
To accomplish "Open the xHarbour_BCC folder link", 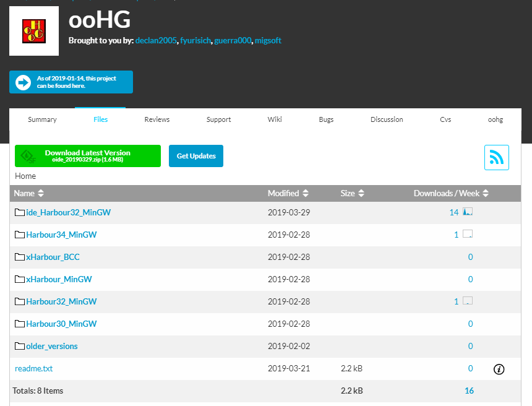I will tap(53, 257).
